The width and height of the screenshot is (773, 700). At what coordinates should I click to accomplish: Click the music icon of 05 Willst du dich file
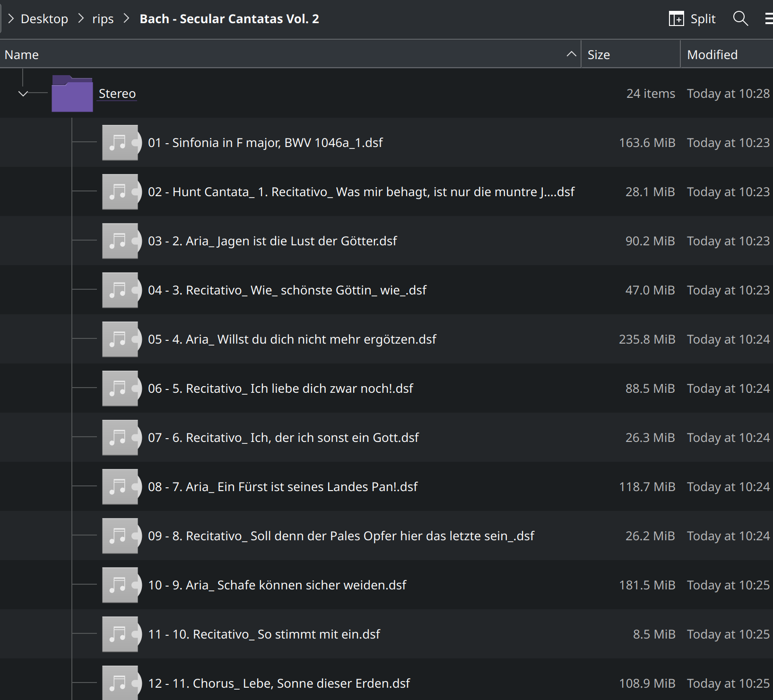(121, 339)
